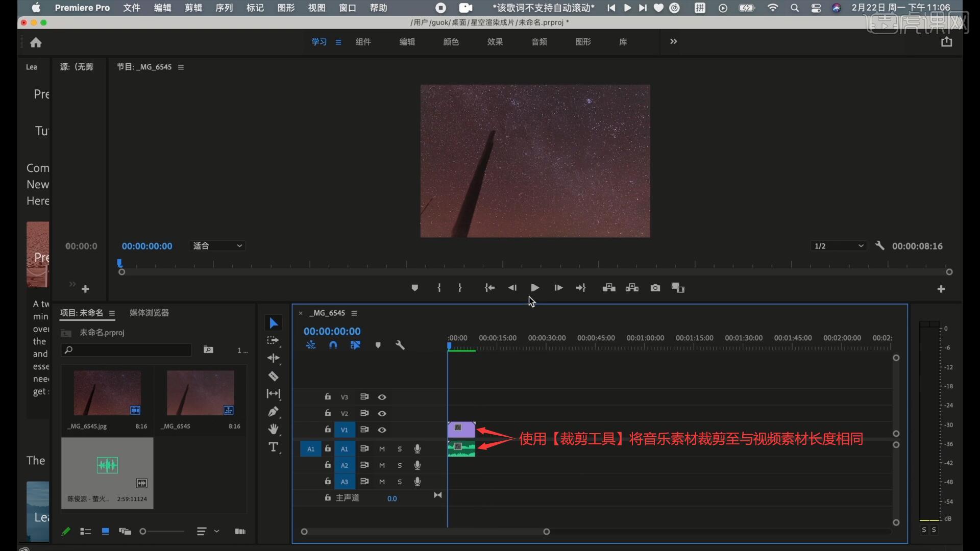The width and height of the screenshot is (980, 551).
Task: Switch to the 媒体浏览器 tab
Action: [149, 313]
